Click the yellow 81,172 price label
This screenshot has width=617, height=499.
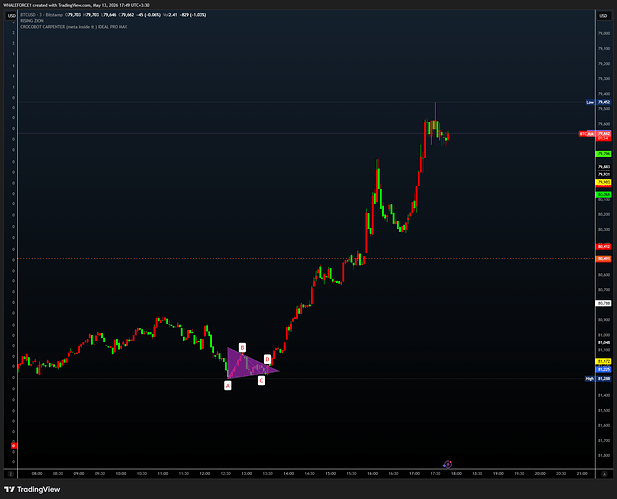[604, 361]
